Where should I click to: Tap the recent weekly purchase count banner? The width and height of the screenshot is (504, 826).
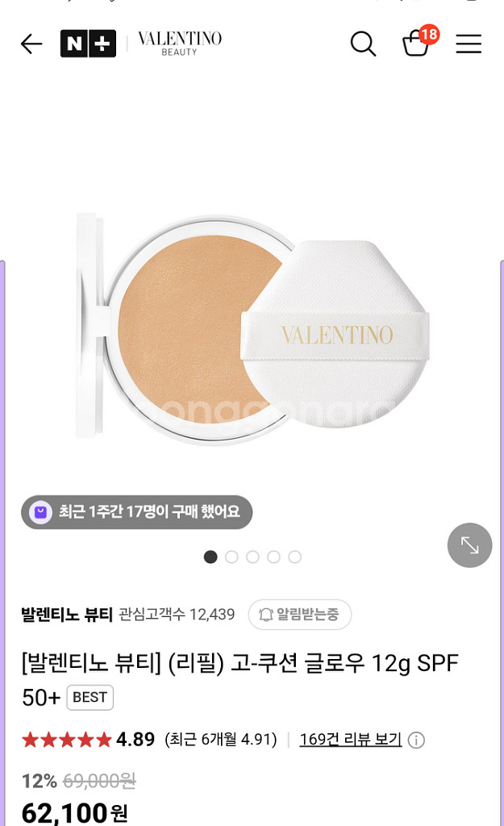click(137, 512)
